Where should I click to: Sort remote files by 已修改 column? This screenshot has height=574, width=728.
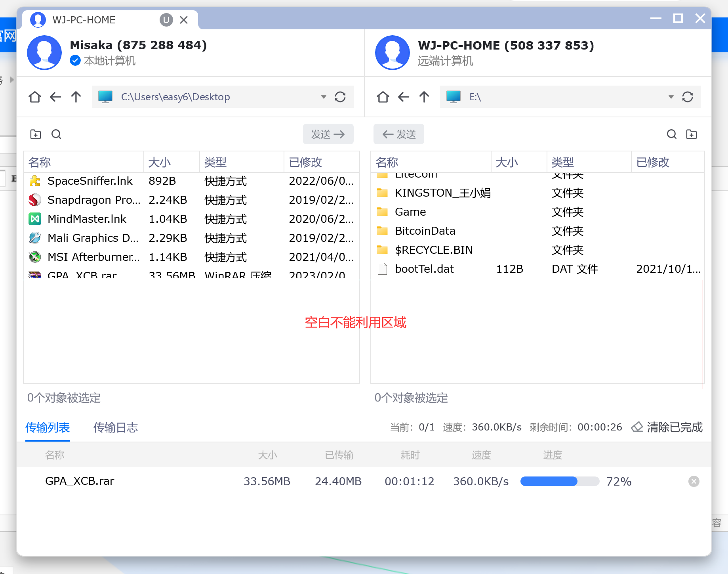pos(668,162)
